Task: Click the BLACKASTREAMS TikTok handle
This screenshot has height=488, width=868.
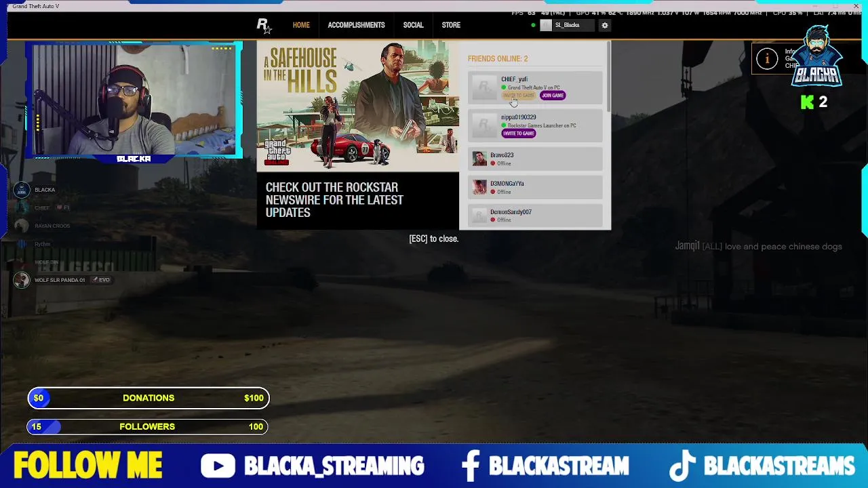Action: 779,466
